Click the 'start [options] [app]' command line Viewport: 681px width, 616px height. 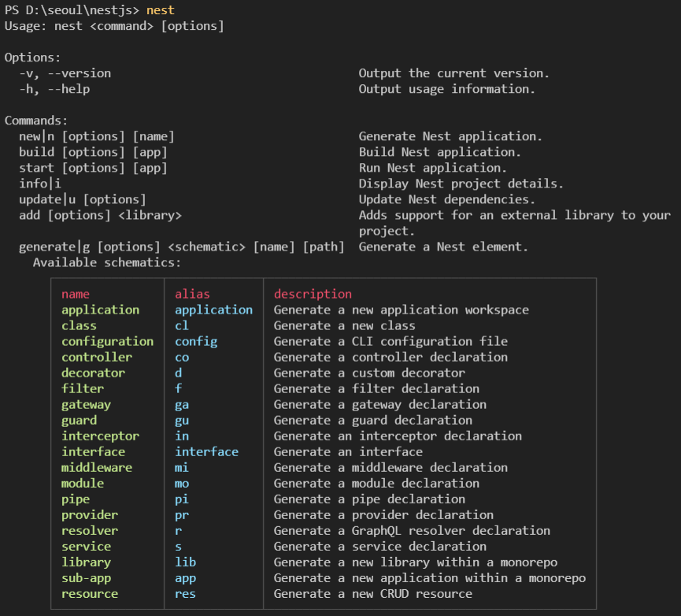point(93,168)
